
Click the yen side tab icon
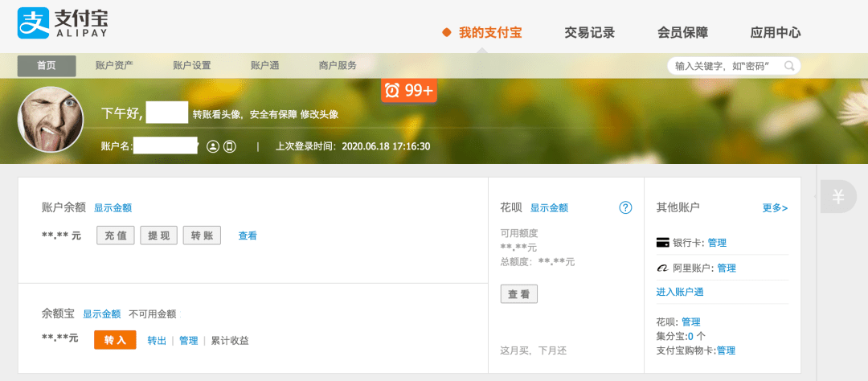[x=838, y=197]
